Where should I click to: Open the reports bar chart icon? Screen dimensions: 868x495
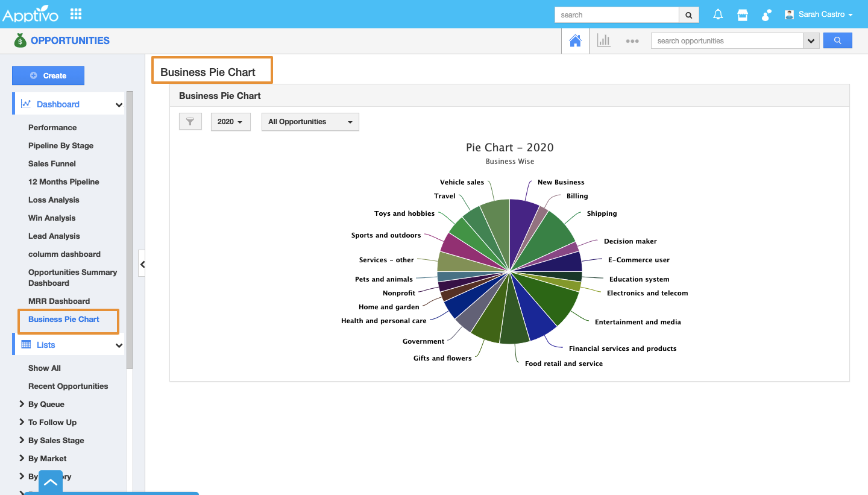pyautogui.click(x=603, y=40)
